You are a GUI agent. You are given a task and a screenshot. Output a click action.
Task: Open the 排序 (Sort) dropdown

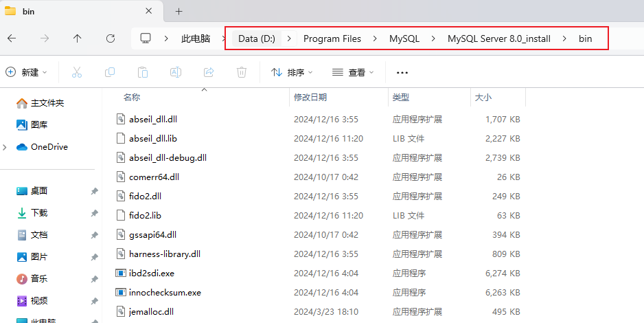pyautogui.click(x=292, y=72)
